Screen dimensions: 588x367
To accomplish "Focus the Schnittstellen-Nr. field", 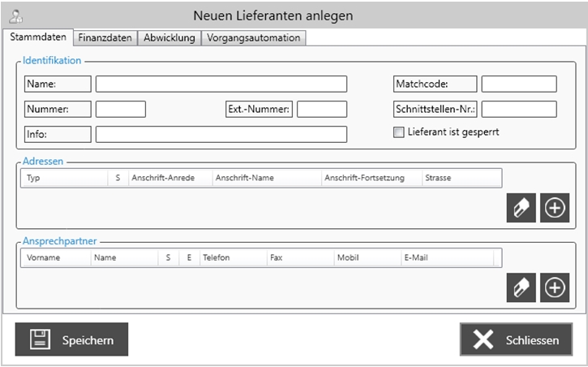I will pyautogui.click(x=519, y=110).
